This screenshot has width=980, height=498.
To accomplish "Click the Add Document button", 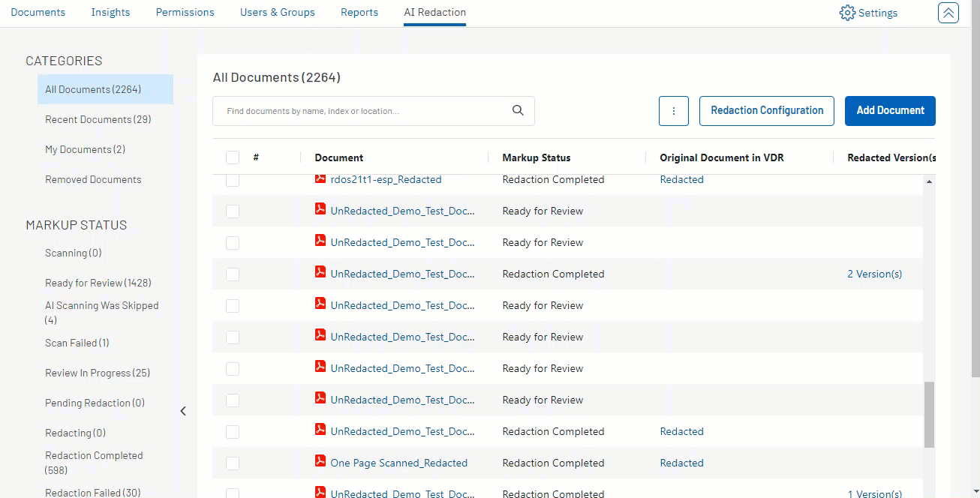I will pyautogui.click(x=890, y=110).
